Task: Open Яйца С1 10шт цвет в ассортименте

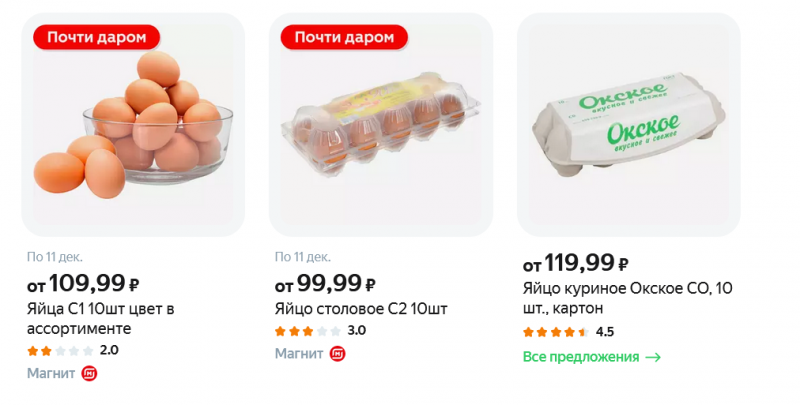Action: 100,318
